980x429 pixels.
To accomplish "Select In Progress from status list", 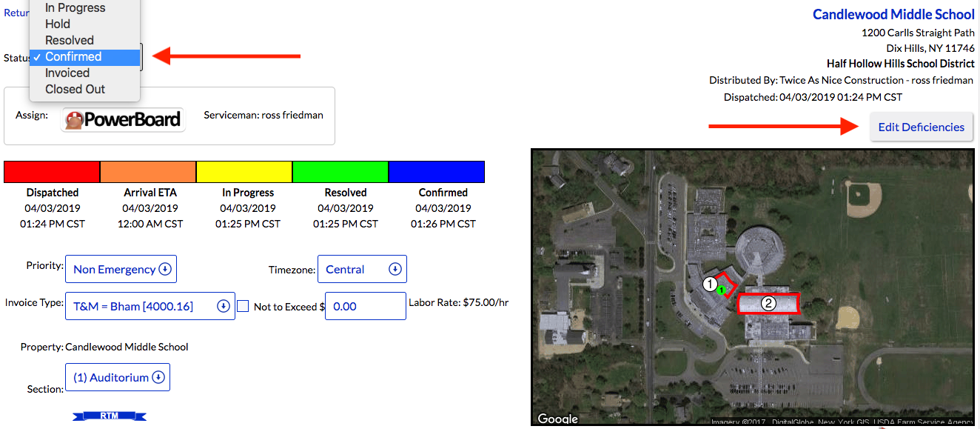I will coord(75,8).
